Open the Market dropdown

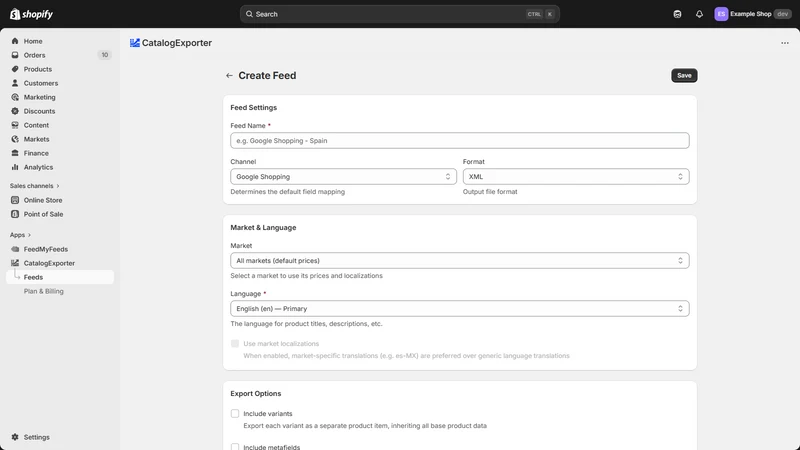coord(460,261)
